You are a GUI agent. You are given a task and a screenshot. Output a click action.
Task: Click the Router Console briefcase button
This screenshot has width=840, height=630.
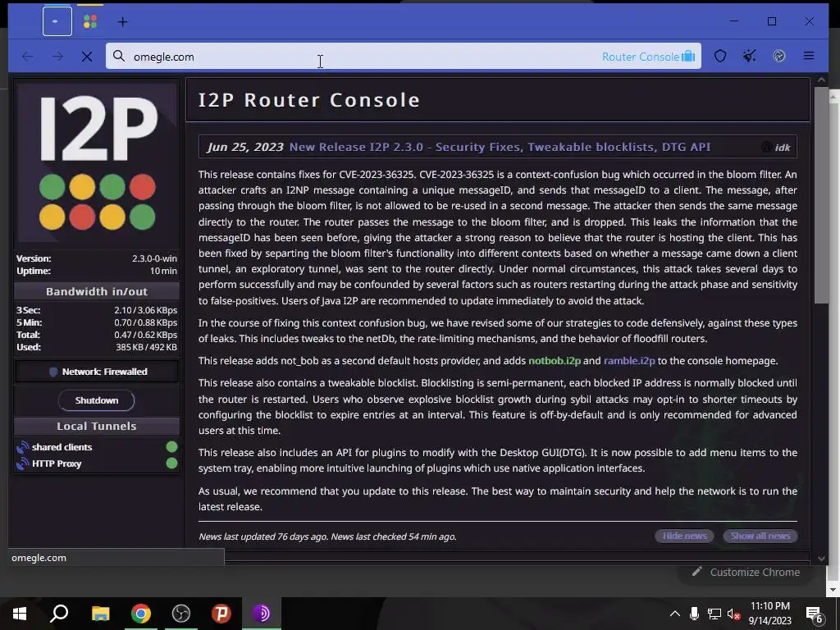[x=648, y=57]
